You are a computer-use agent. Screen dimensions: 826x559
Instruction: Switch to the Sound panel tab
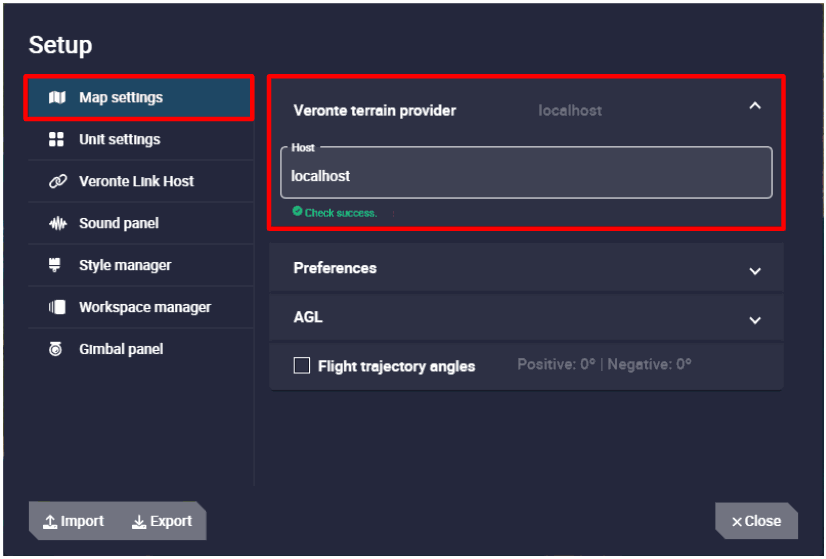tap(118, 224)
